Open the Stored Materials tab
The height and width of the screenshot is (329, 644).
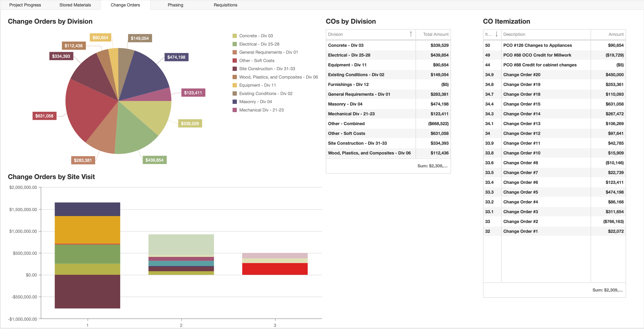(x=75, y=5)
